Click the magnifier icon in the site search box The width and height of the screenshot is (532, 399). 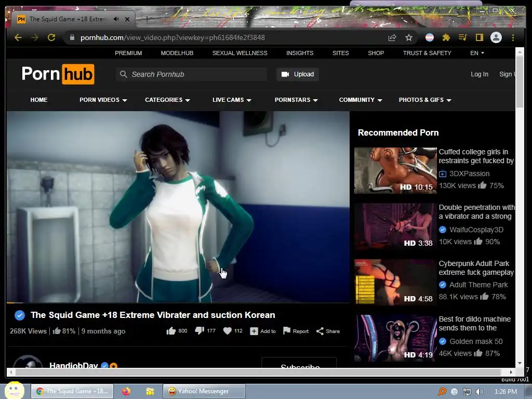(x=124, y=74)
